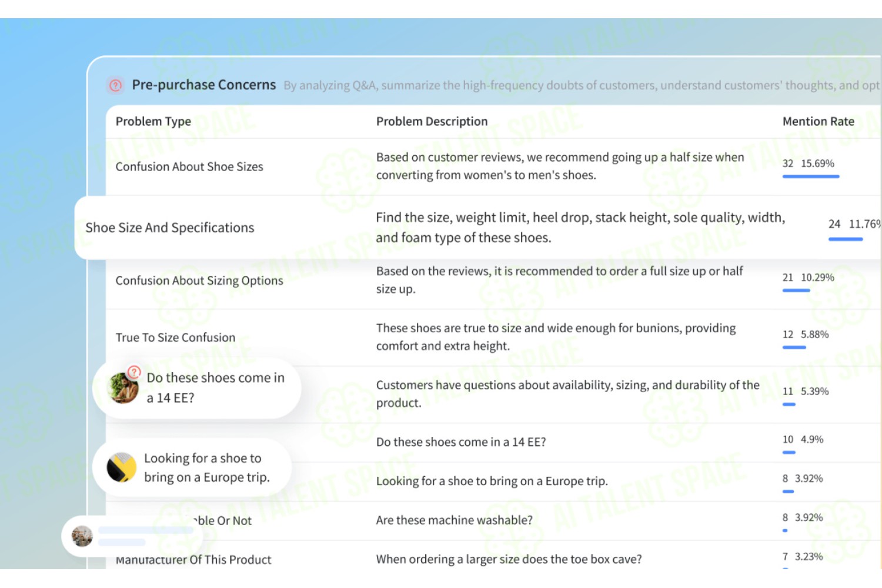882x588 pixels.
Task: Click the mention bar under 11.76%
Action: (846, 239)
